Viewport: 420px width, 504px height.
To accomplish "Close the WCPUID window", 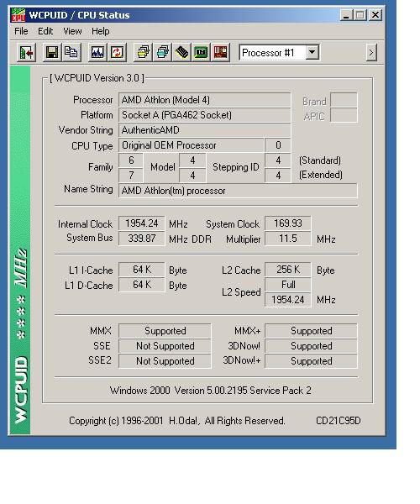I will coord(375,15).
